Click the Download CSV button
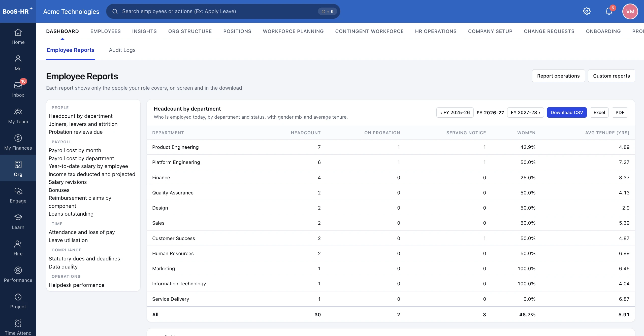644x336 pixels. point(567,112)
